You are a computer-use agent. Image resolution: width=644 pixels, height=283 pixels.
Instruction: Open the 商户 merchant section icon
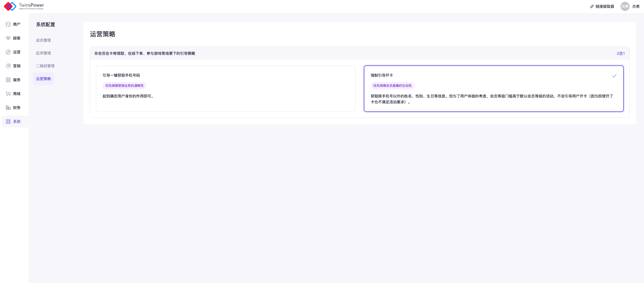pos(8,24)
